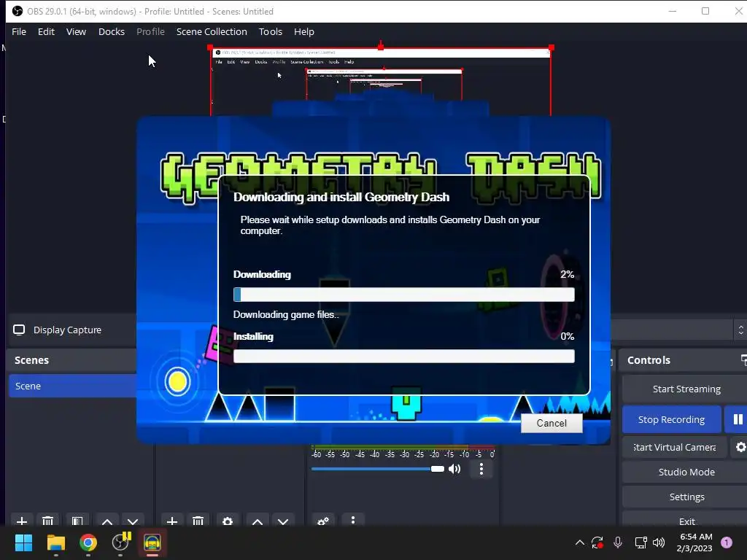Click the source toolbar spinner arrows
This screenshot has width=747, height=560.
(x=740, y=330)
